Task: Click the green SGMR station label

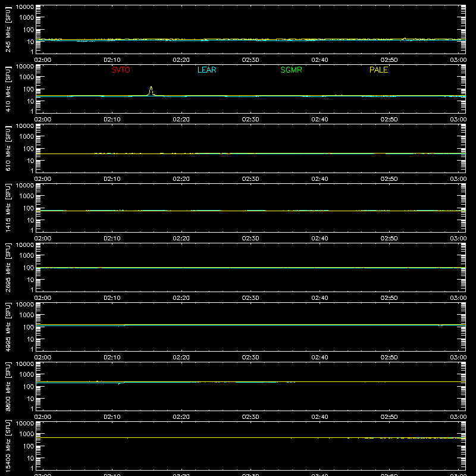Action: pyautogui.click(x=291, y=70)
